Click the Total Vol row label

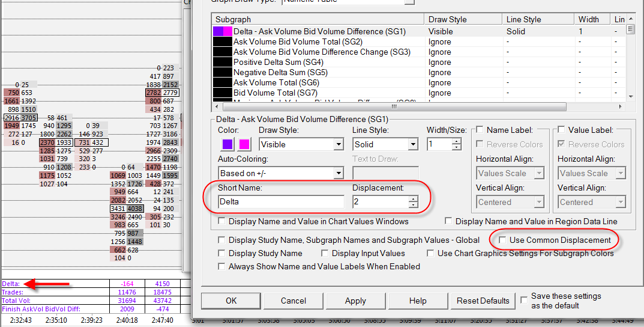pos(15,301)
